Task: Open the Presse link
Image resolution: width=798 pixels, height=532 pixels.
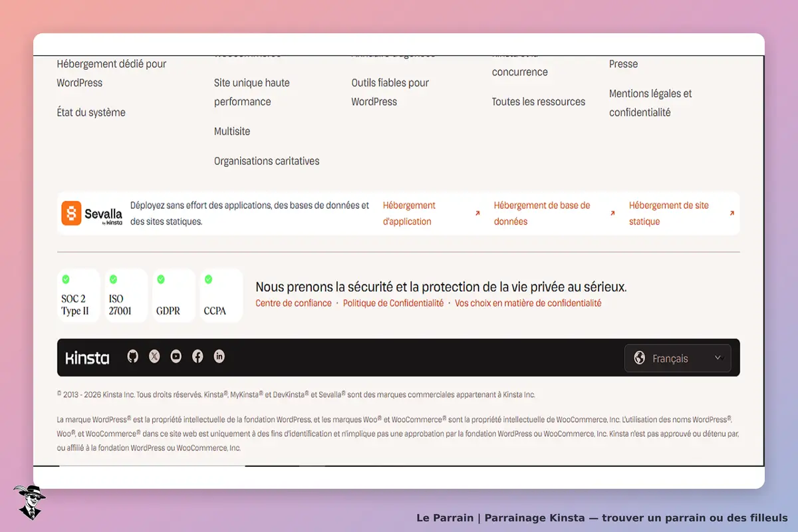Action: (624, 64)
